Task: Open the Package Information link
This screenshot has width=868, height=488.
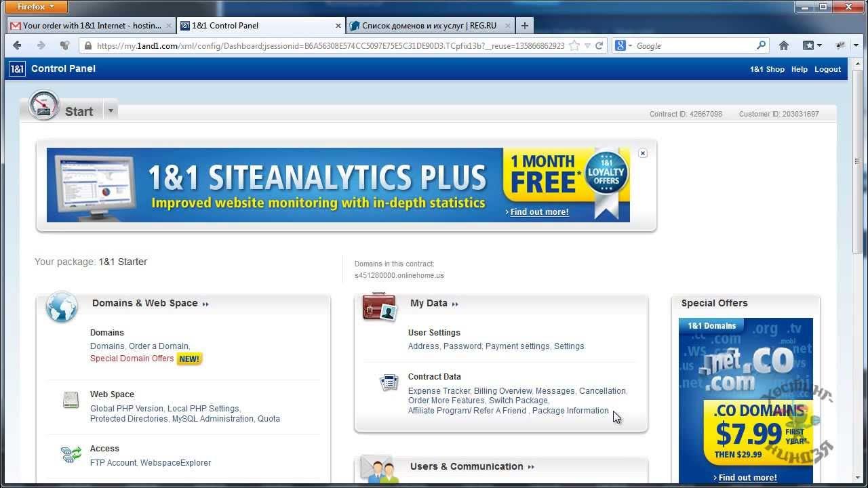Action: pyautogui.click(x=570, y=411)
